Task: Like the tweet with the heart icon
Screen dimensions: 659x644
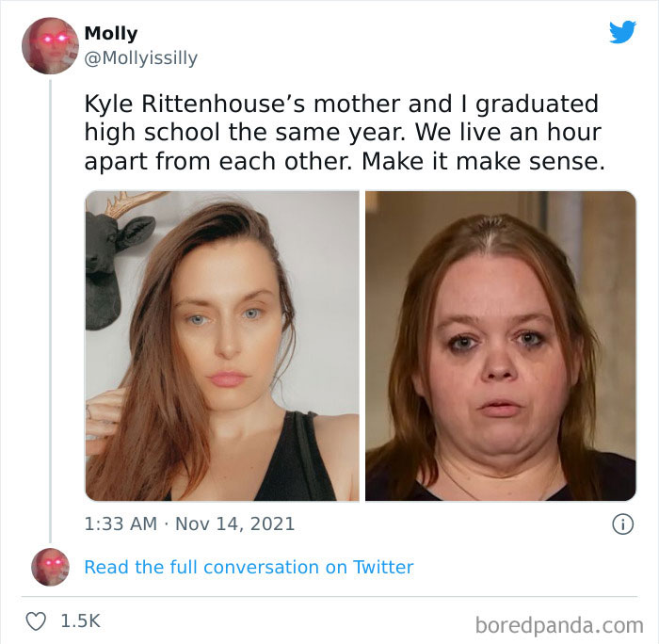Action: [x=36, y=621]
